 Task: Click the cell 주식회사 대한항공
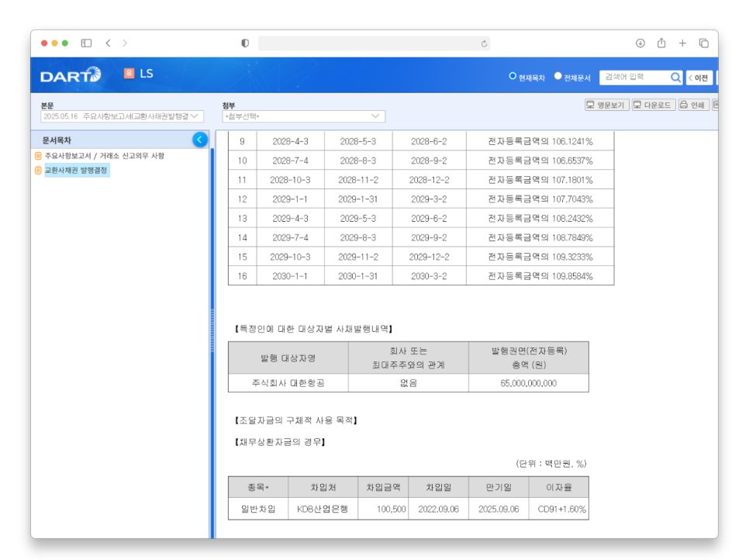pos(288,383)
